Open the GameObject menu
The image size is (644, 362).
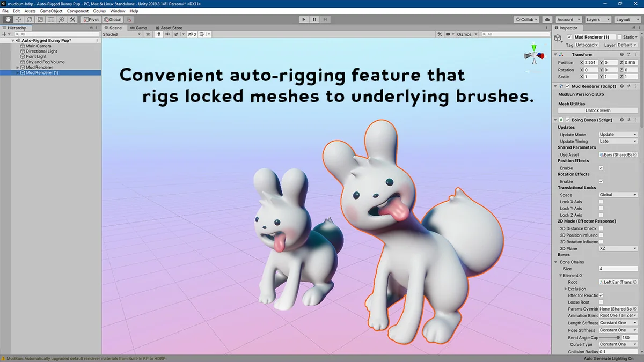point(51,11)
